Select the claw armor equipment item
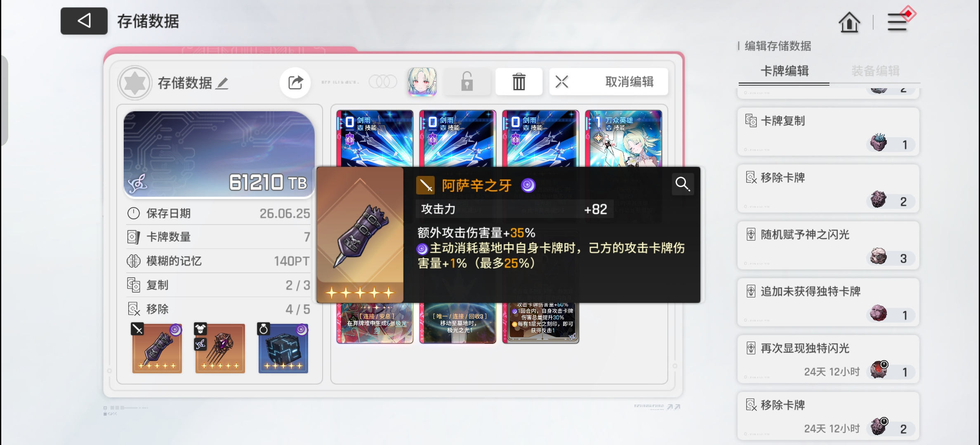This screenshot has width=980, height=445. pos(220,349)
